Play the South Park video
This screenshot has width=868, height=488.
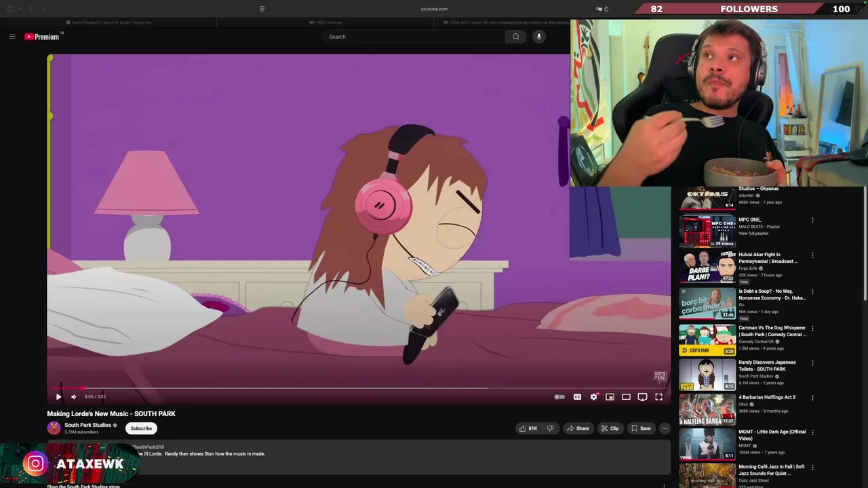tap(58, 396)
